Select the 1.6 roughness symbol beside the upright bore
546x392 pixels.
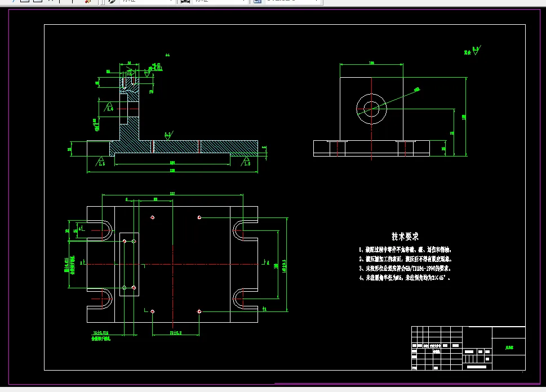point(109,107)
